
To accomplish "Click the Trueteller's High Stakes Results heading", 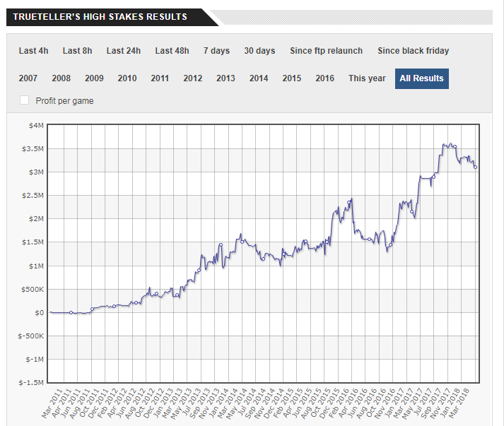I will pos(100,16).
